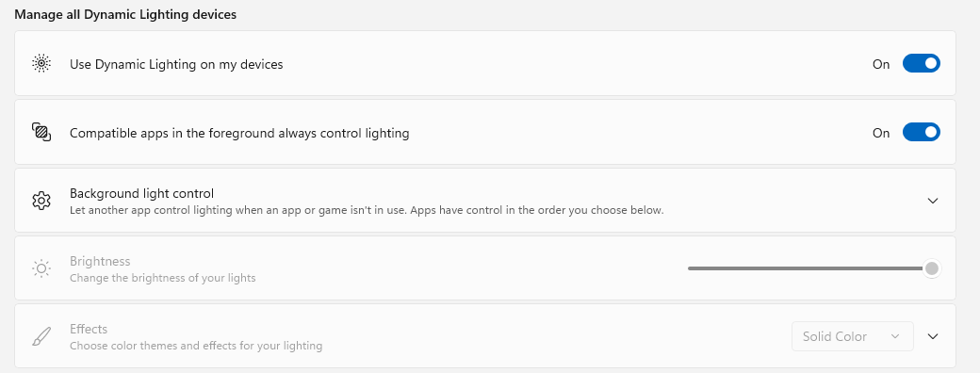Click the Brightness label text
This screenshot has width=980, height=373.
coord(100,261)
